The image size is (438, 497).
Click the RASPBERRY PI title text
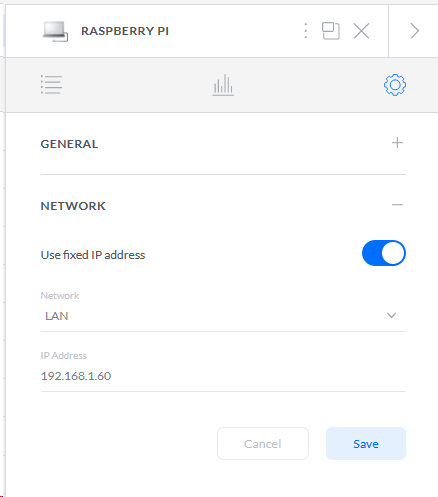125,31
